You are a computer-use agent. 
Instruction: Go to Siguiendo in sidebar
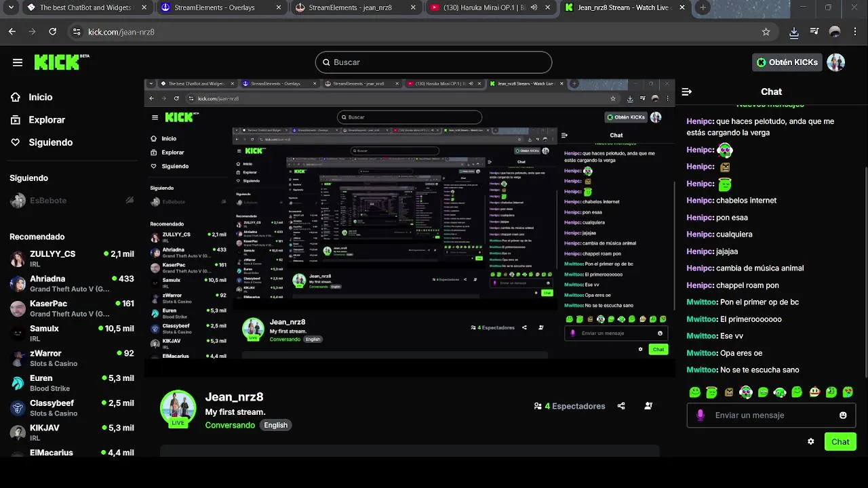point(50,142)
